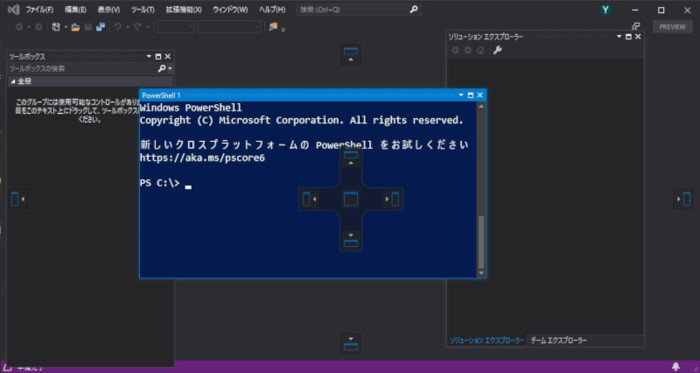Viewport: 700px width, 373px height.
Task: Click the feedback icon beside PREVIEW
Action: (x=636, y=27)
